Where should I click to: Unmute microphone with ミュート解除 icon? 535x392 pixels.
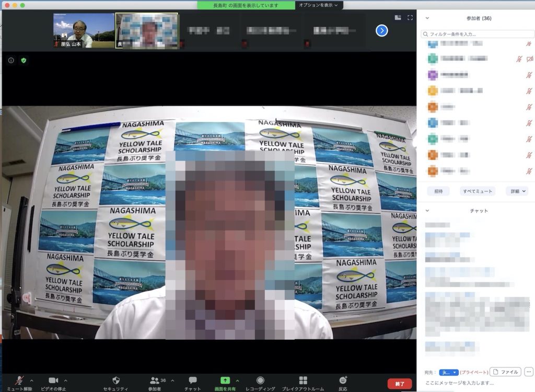coord(19,381)
